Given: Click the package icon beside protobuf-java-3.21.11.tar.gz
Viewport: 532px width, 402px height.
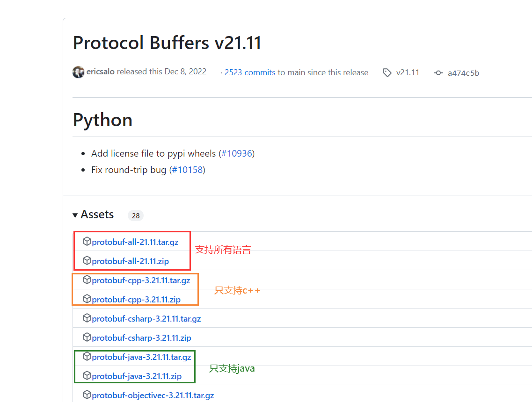Looking at the screenshot, I should coord(87,357).
